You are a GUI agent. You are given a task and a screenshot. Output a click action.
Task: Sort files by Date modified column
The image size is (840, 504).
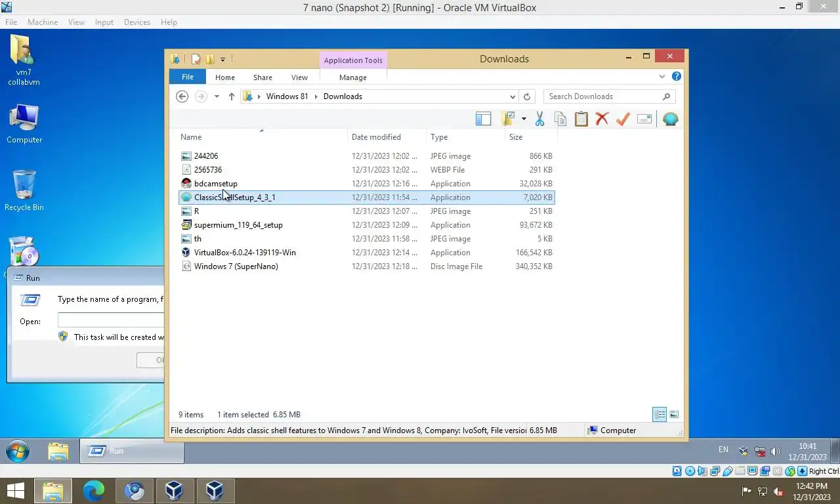(387, 137)
